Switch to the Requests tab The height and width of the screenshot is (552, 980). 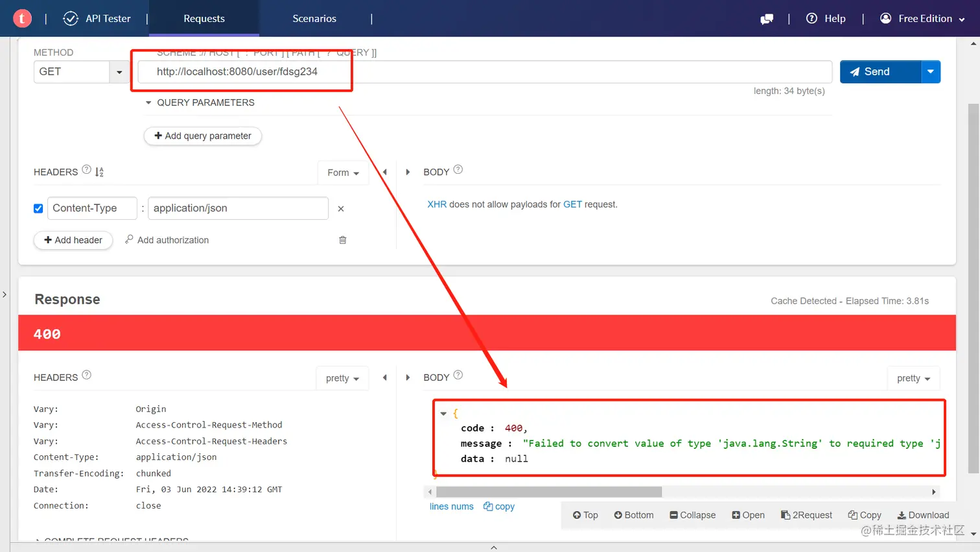[204, 18]
